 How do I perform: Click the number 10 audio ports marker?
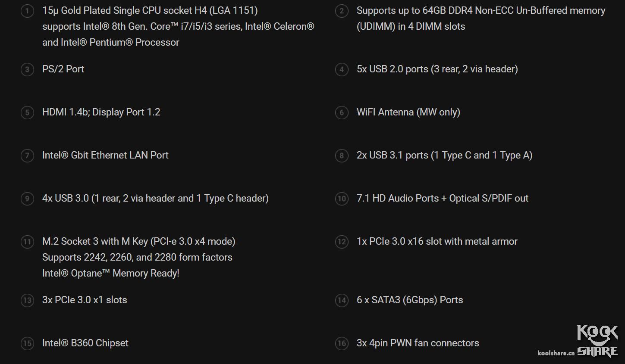342,199
